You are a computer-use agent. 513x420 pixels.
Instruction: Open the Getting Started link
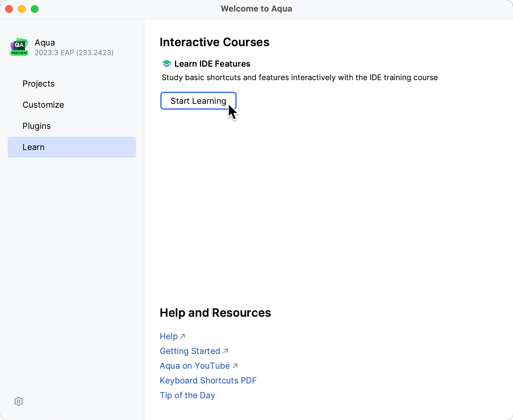tap(194, 351)
